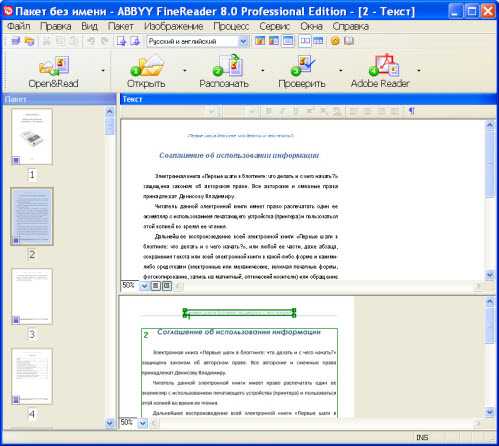
Task: Click the Открыть open image button
Action: pyautogui.click(x=146, y=71)
